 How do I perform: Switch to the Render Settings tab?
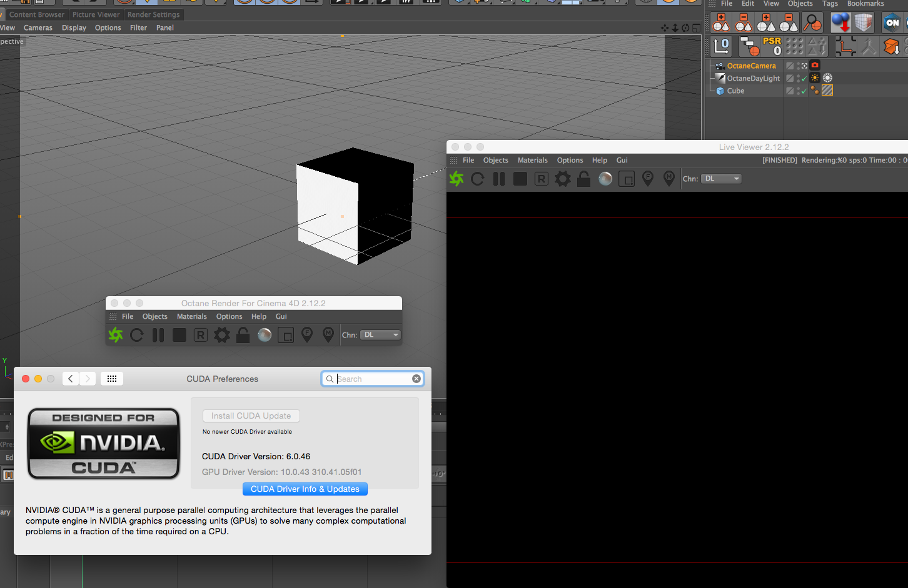click(x=153, y=14)
